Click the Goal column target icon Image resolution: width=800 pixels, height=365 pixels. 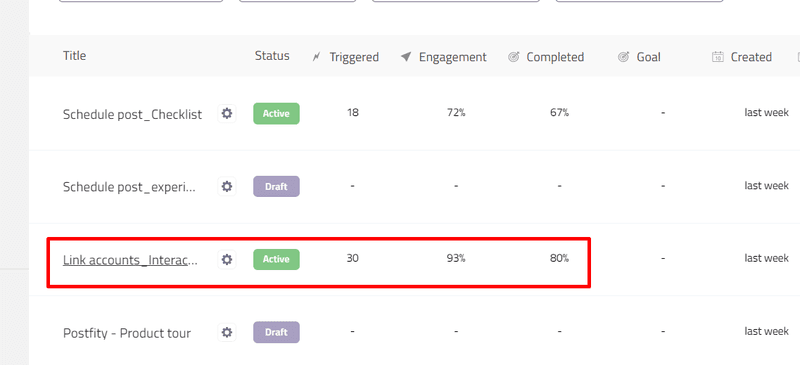623,57
